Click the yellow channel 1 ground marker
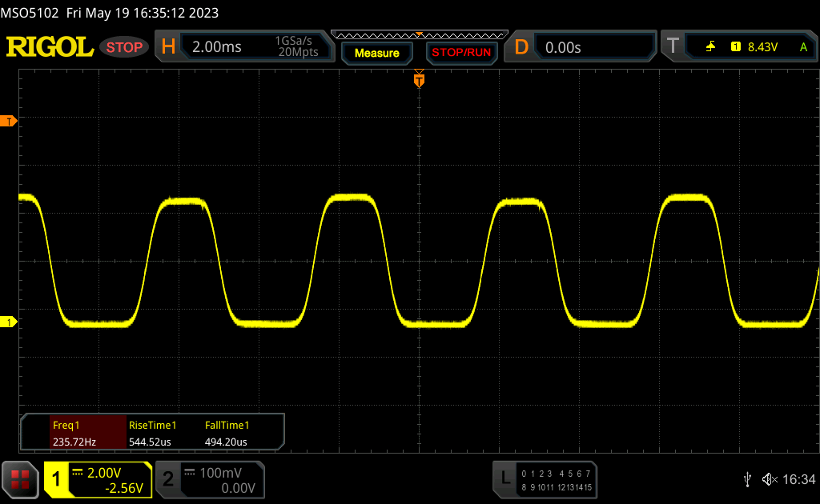Image resolution: width=820 pixels, height=504 pixels. coord(10,322)
